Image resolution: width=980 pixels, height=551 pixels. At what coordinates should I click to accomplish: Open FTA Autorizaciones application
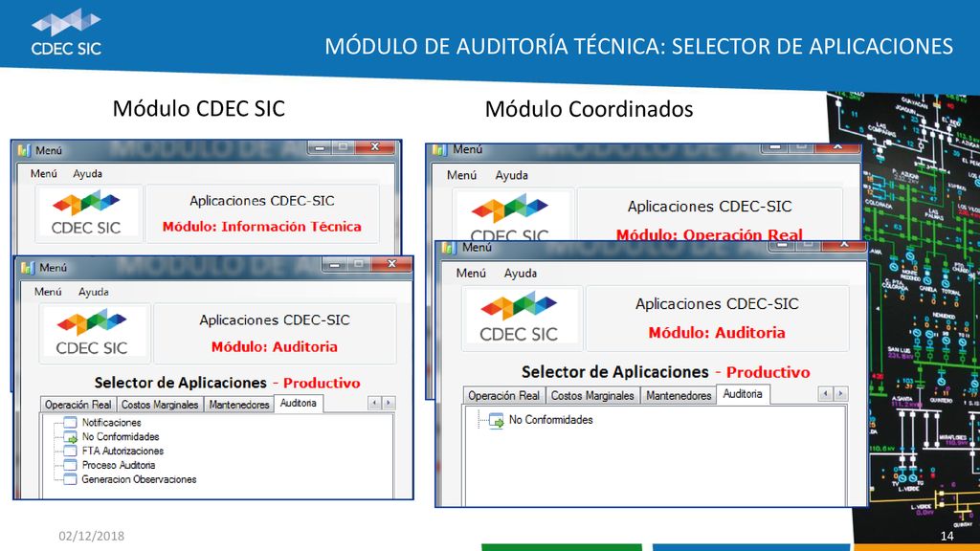(x=122, y=452)
